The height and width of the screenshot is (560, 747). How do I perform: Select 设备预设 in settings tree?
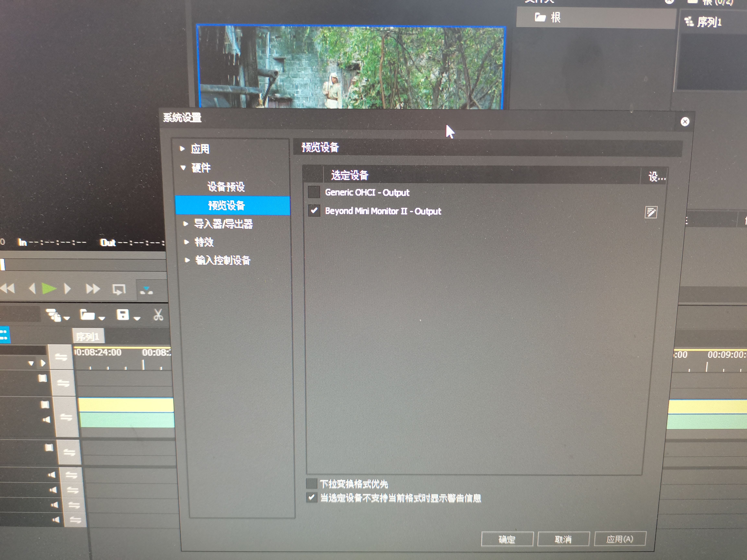point(226,187)
